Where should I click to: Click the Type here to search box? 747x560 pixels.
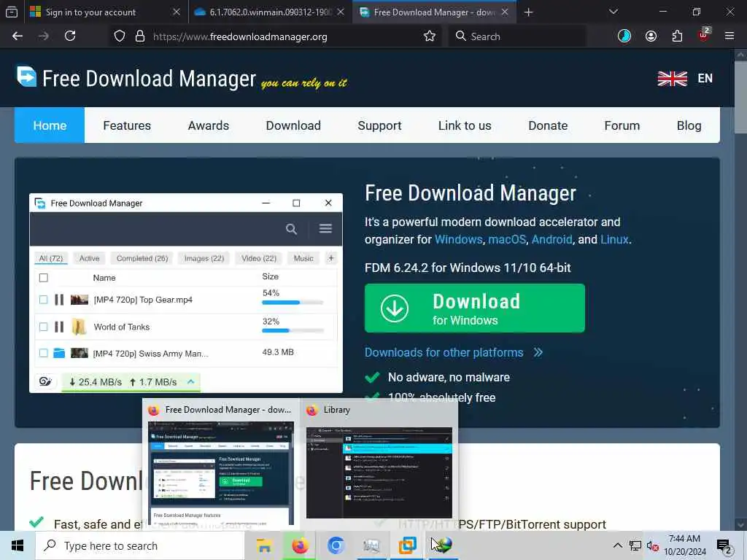(x=140, y=545)
